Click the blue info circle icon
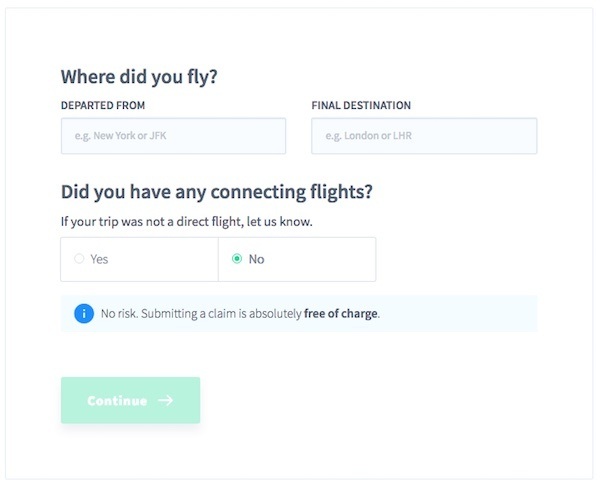Viewport: 600px width, 487px height. [x=84, y=314]
